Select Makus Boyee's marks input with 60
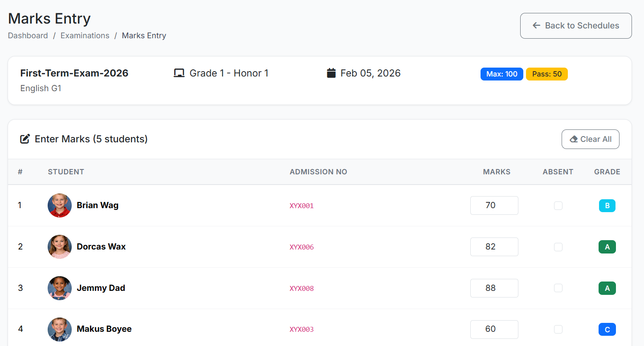This screenshot has width=644, height=346. point(494,329)
